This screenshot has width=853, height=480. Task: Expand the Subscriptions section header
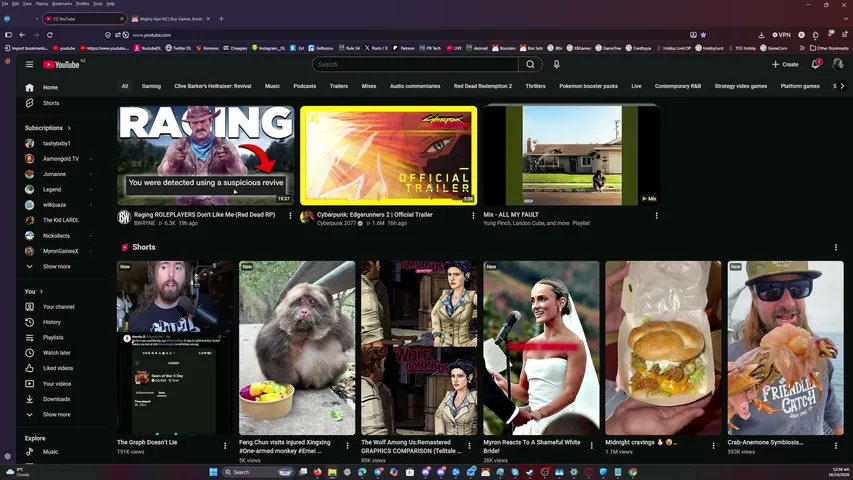coord(47,128)
